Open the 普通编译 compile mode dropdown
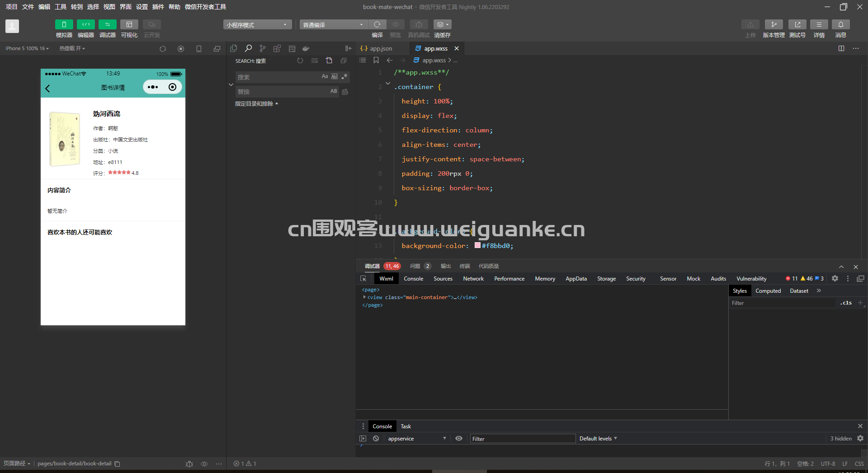Image resolution: width=868 pixels, height=473 pixels. pos(334,24)
